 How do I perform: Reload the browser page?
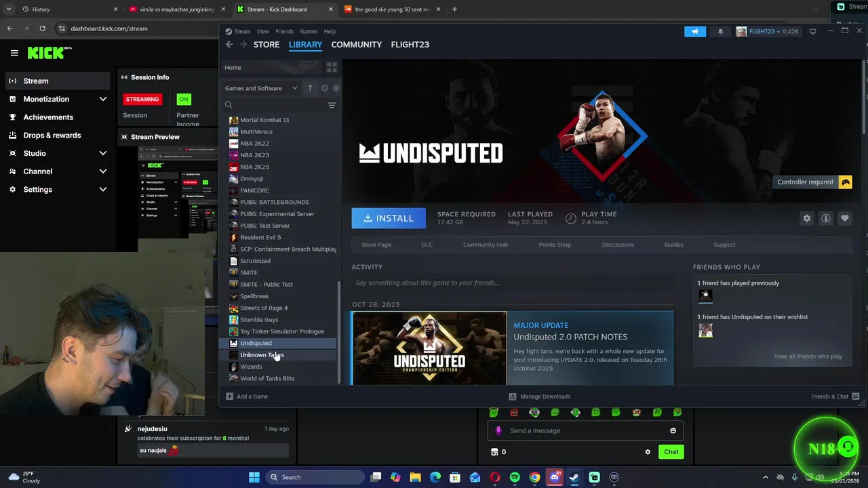(x=42, y=28)
